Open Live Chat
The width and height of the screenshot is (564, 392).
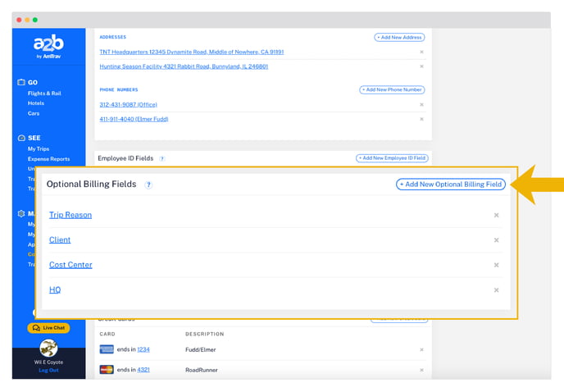coord(48,328)
